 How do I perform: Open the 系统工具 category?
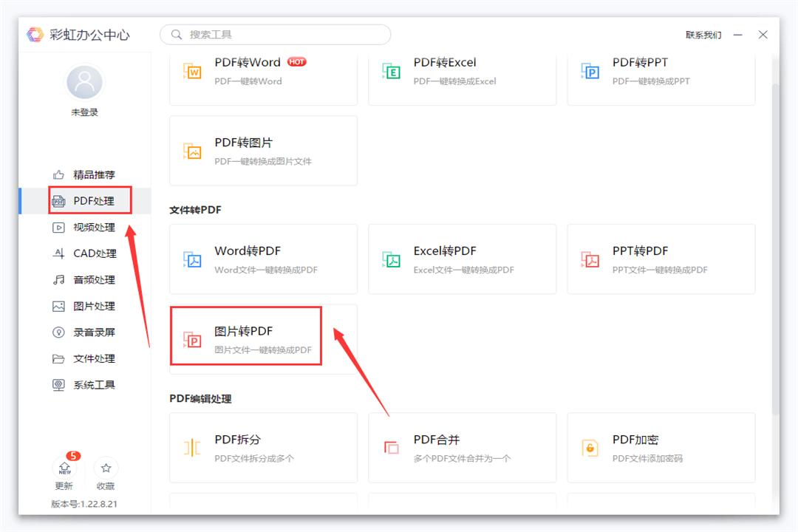pos(83,384)
